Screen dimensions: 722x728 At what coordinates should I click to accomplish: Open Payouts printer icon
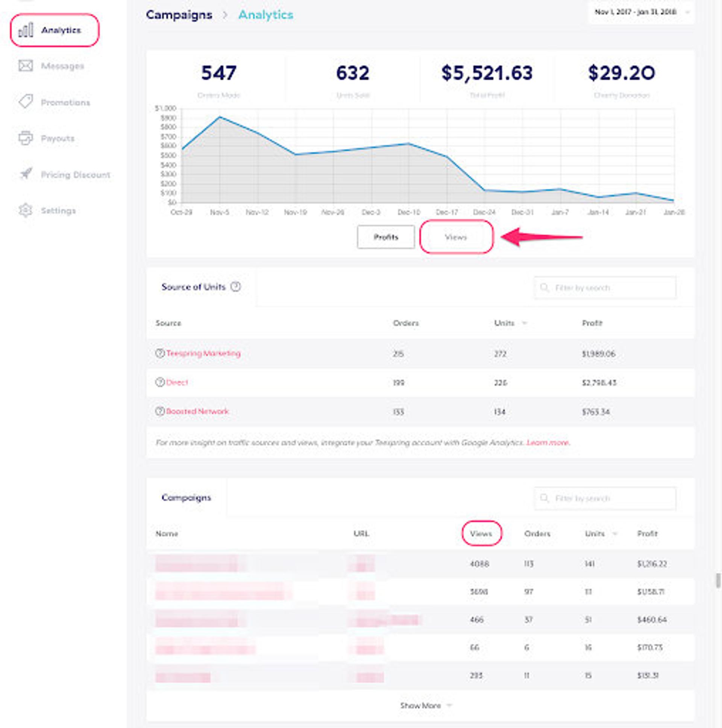pyautogui.click(x=26, y=138)
